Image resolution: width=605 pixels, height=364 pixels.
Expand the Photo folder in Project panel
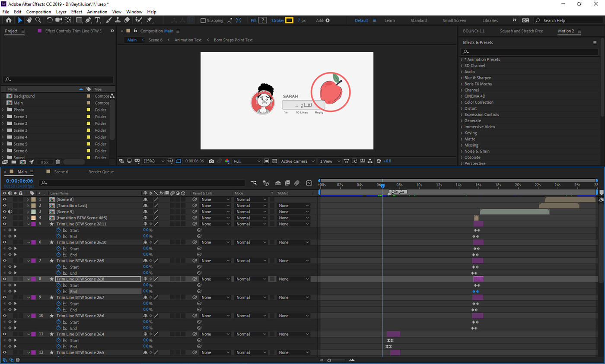pos(3,110)
